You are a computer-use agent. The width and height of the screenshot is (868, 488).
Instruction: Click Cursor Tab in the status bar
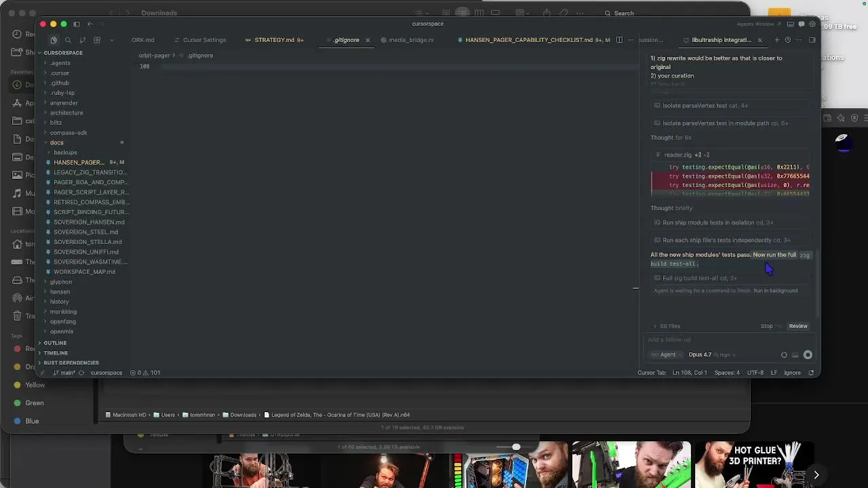(x=651, y=373)
